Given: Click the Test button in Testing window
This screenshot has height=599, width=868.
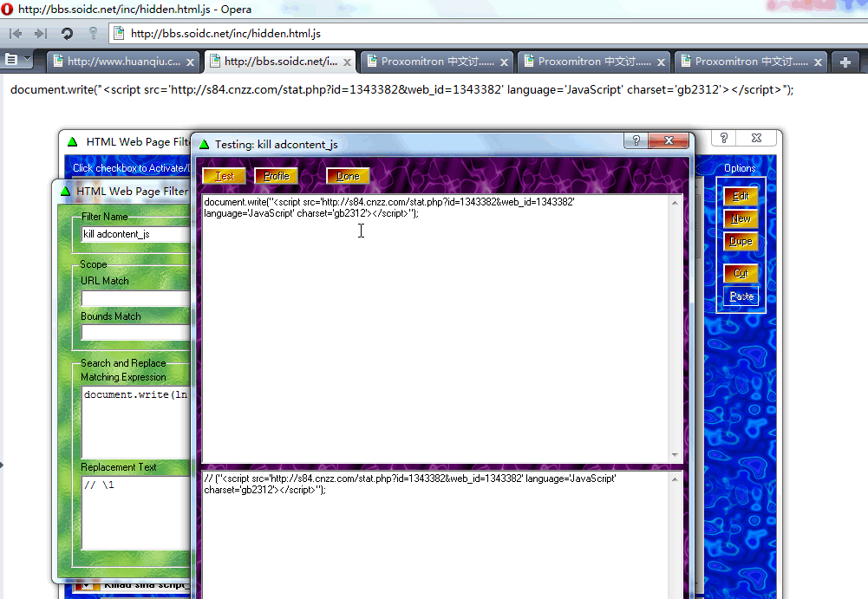Looking at the screenshot, I should (224, 176).
